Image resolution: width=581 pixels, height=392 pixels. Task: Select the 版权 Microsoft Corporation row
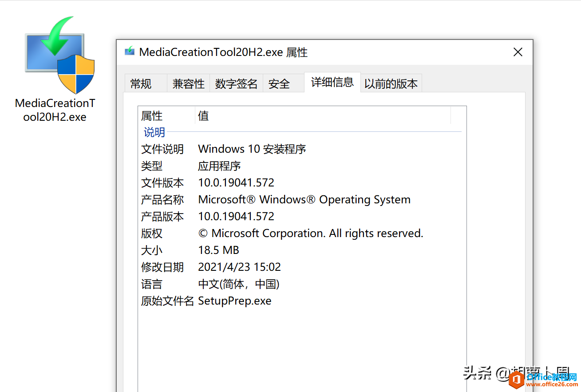(310, 234)
